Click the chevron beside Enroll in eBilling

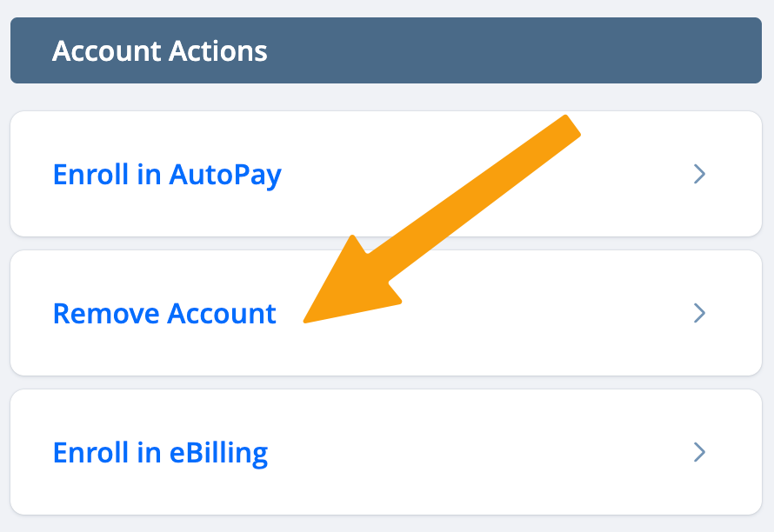(699, 452)
